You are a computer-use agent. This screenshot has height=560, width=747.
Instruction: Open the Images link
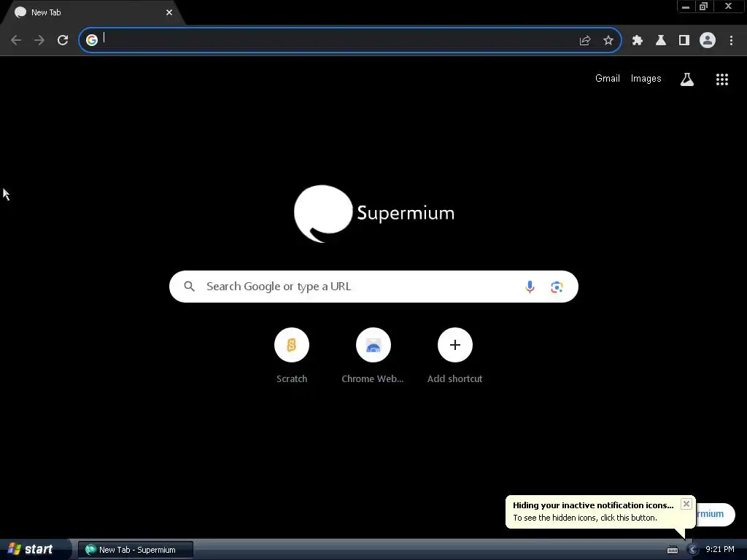646,79
